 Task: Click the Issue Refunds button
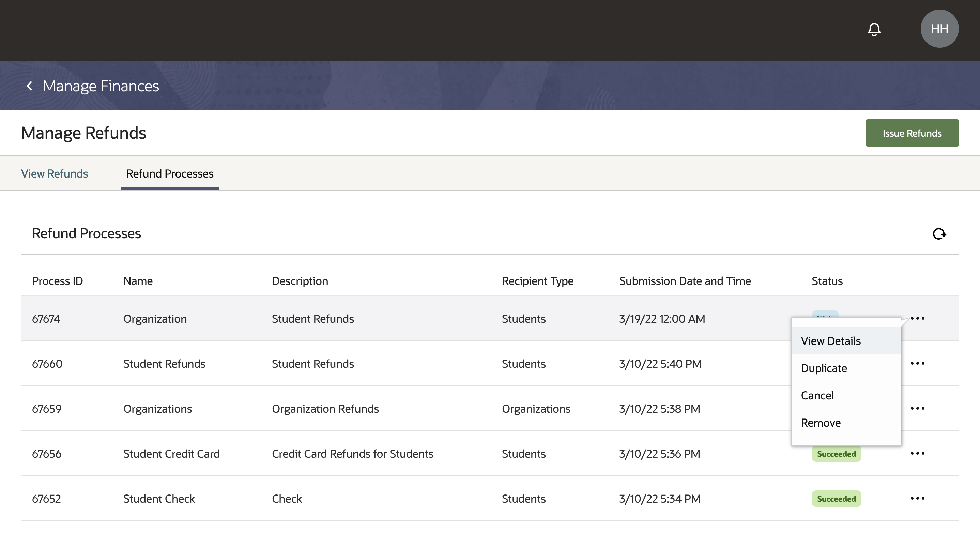pyautogui.click(x=912, y=133)
